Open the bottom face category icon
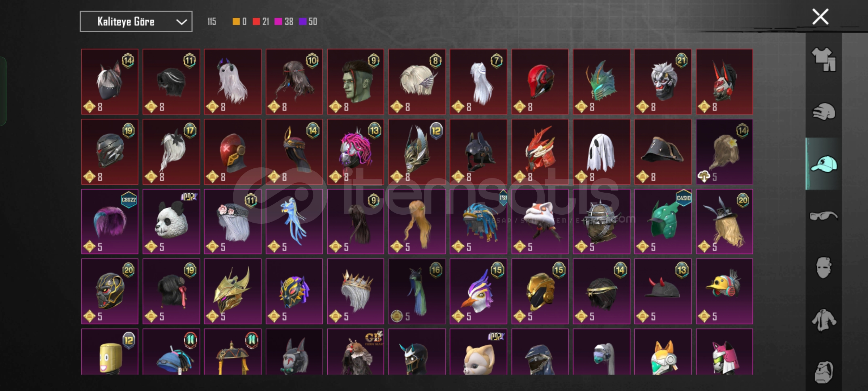868x391 pixels. (824, 372)
